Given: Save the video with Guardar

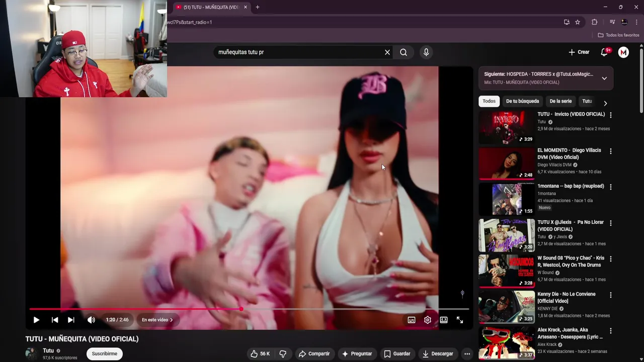Looking at the screenshot, I should point(397,354).
